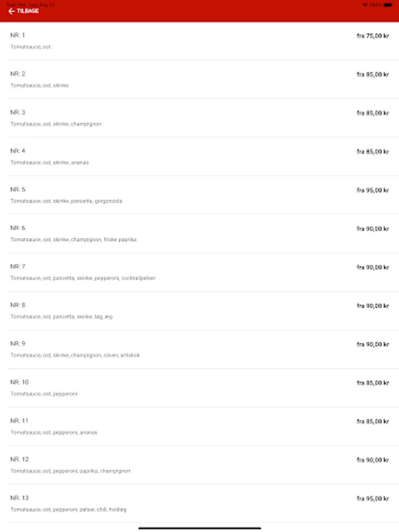
Task: Tap the battery status icon
Action: [388, 5]
